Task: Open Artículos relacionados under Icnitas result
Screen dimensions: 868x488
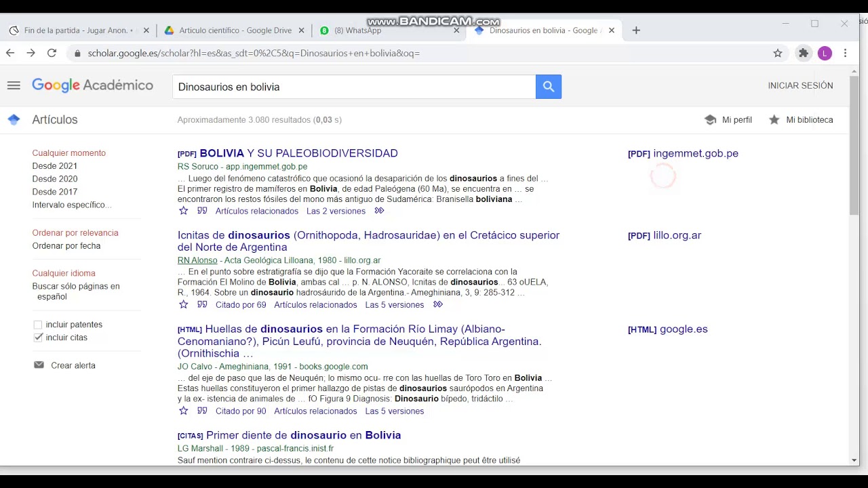Action: (x=315, y=305)
